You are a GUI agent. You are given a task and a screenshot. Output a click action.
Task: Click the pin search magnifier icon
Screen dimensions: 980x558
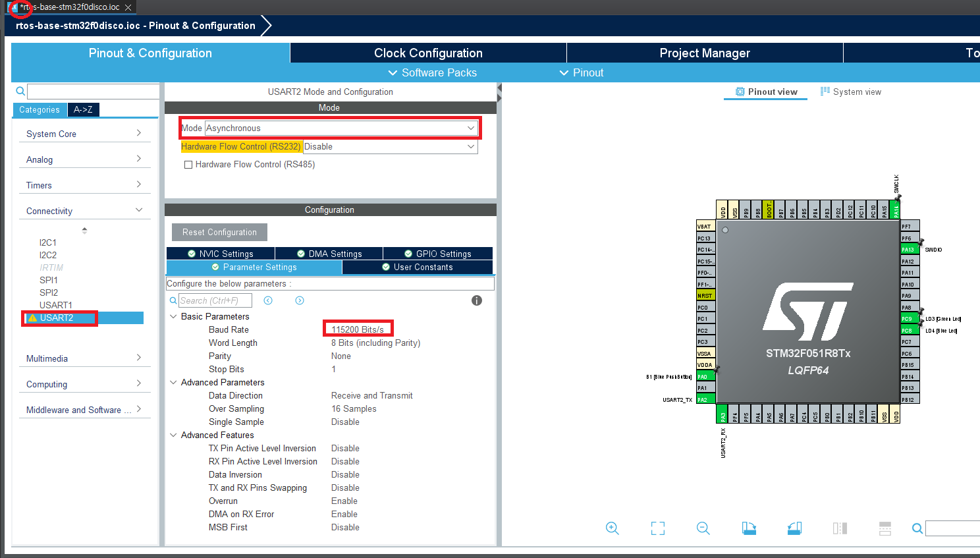coord(917,528)
